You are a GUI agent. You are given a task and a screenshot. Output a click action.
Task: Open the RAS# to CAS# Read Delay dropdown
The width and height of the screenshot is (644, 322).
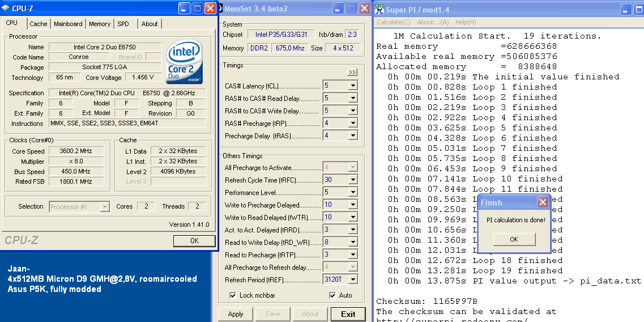click(x=353, y=98)
